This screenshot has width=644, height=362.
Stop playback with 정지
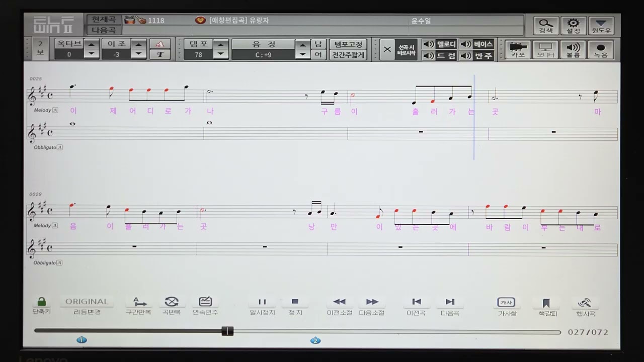click(295, 305)
